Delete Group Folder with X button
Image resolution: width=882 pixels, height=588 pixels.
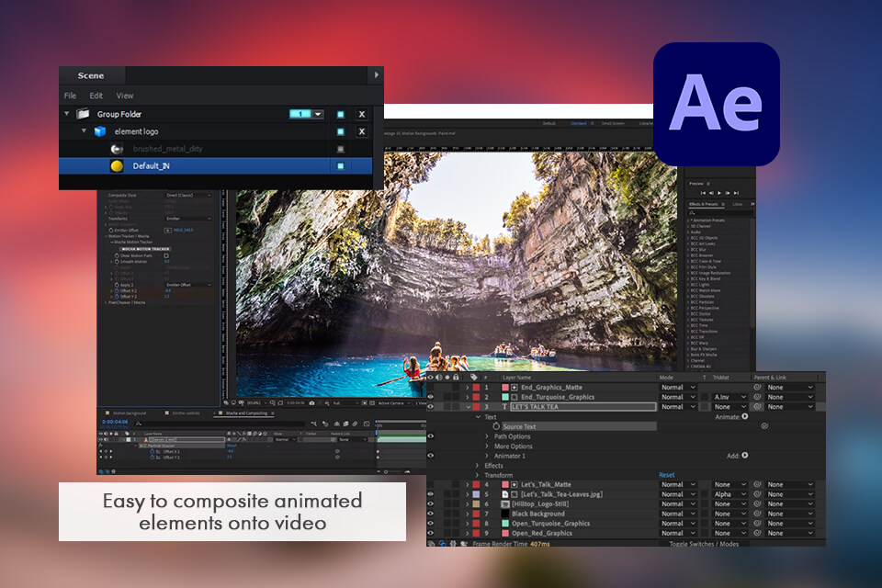pos(362,114)
